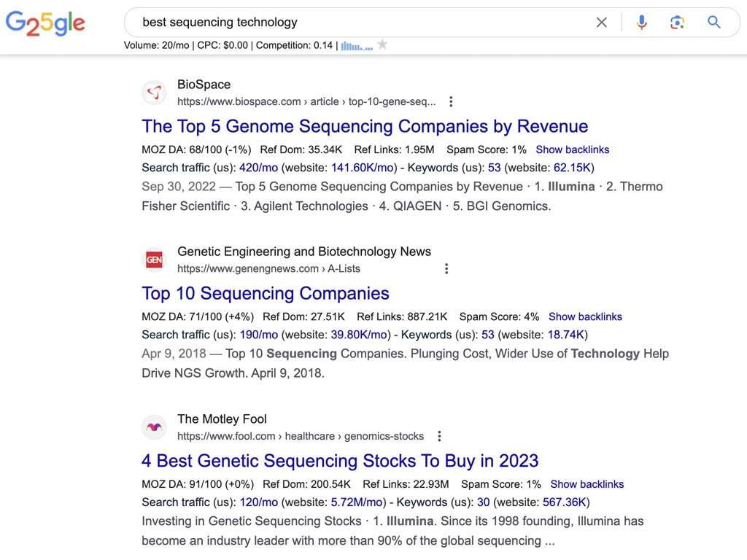Click the 18.74K website keywords link
The height and width of the screenshot is (560, 747).
pyautogui.click(x=567, y=334)
